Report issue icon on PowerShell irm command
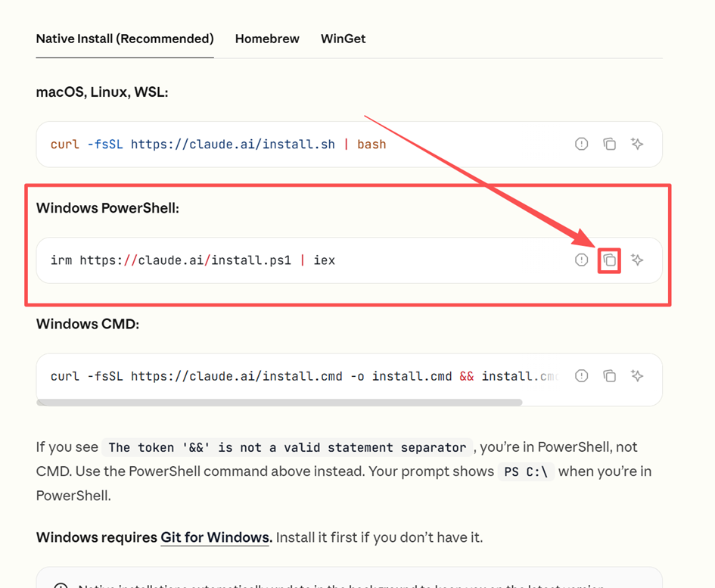The image size is (715, 588). coord(581,260)
